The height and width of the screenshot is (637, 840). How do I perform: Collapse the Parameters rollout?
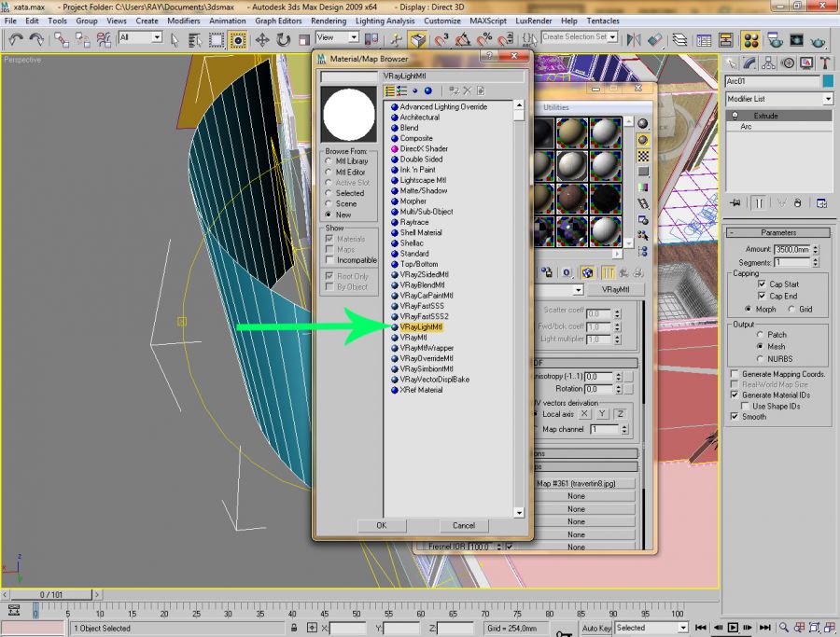(x=778, y=232)
